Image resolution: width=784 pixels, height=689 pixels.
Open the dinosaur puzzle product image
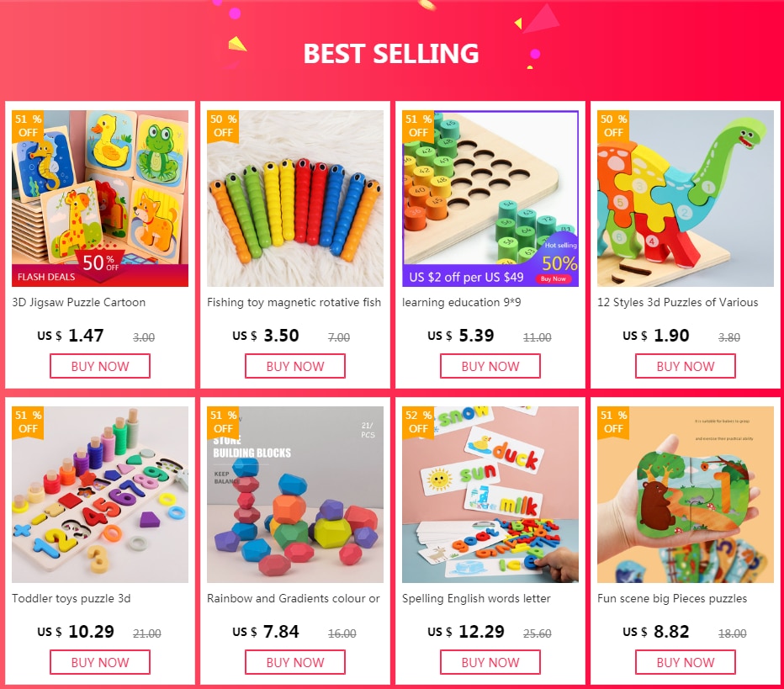(x=686, y=199)
